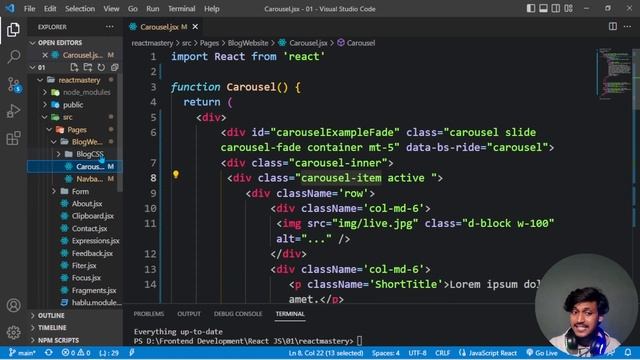Split the editor to the right
640x360 pixels.
tap(613, 27)
